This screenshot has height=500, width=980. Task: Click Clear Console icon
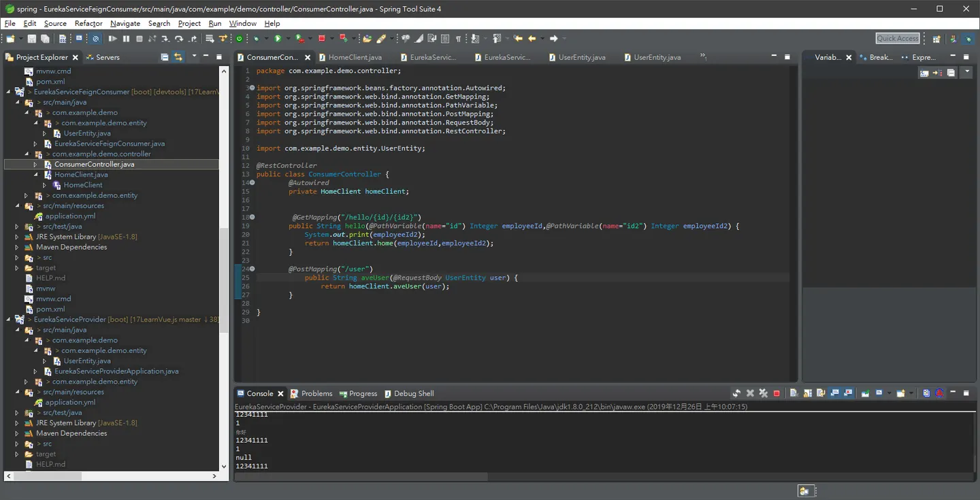tap(794, 393)
